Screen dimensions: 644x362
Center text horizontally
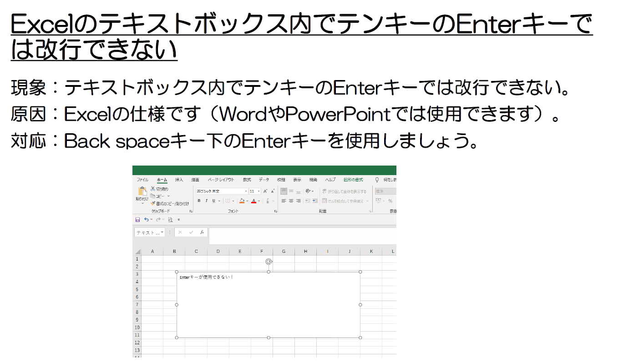coord(291,201)
